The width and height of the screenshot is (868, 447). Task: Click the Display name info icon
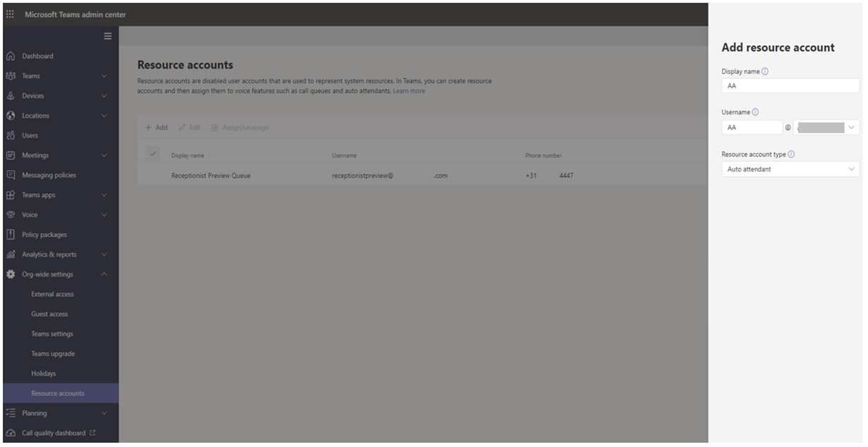coord(765,71)
